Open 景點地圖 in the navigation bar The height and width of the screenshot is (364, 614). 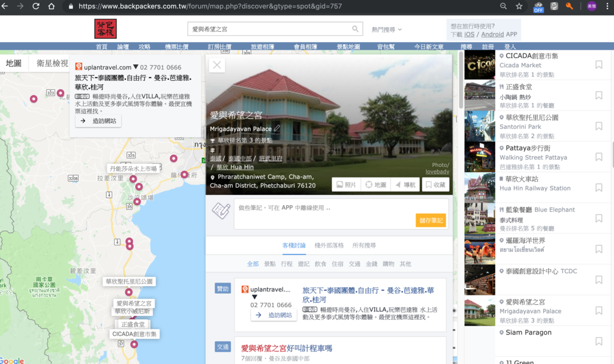(x=348, y=47)
